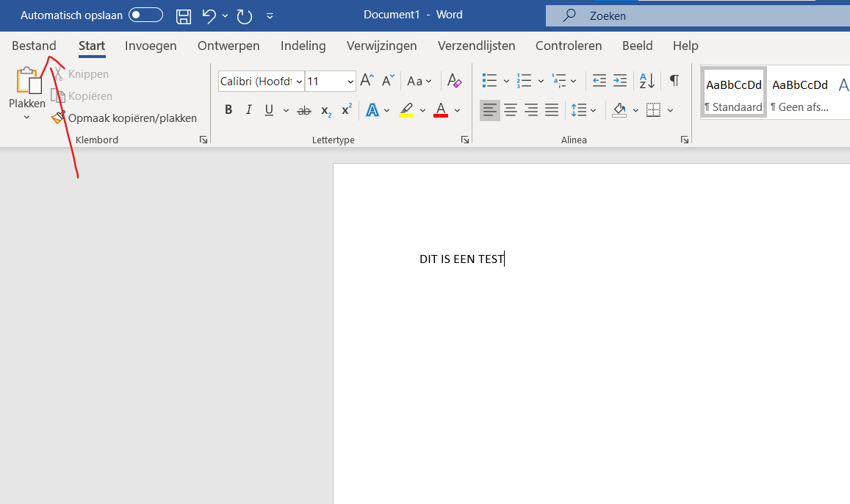Toggle italic formatting
Image resolution: width=850 pixels, height=504 pixels.
[x=249, y=110]
